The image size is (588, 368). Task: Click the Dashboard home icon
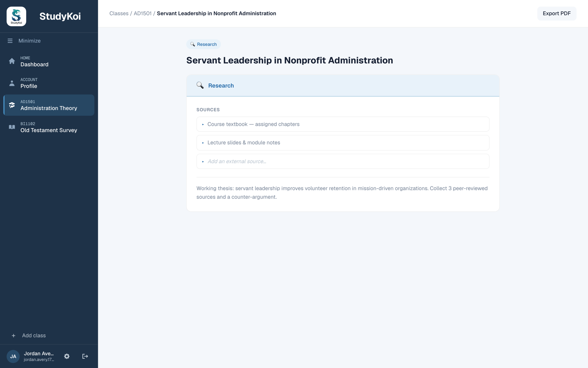pos(12,61)
